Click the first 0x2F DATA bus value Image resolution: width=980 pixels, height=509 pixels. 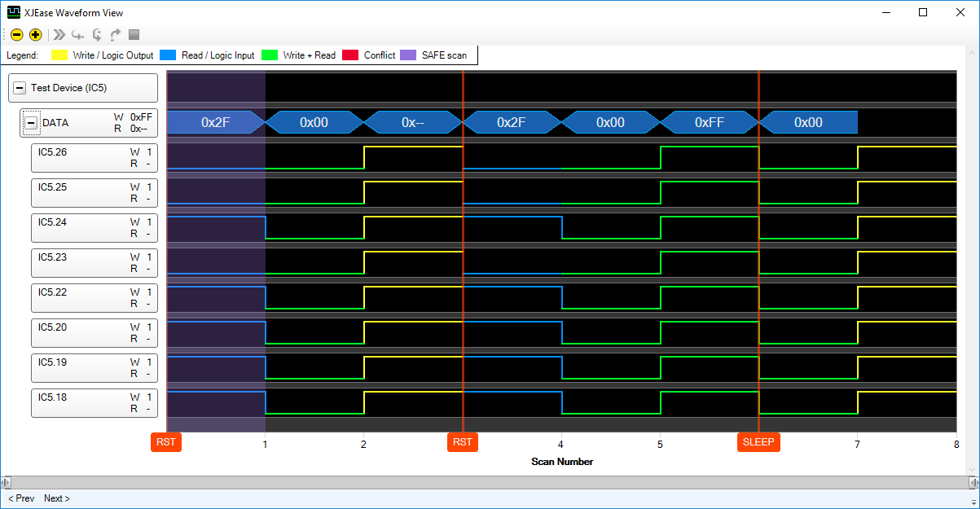click(216, 122)
